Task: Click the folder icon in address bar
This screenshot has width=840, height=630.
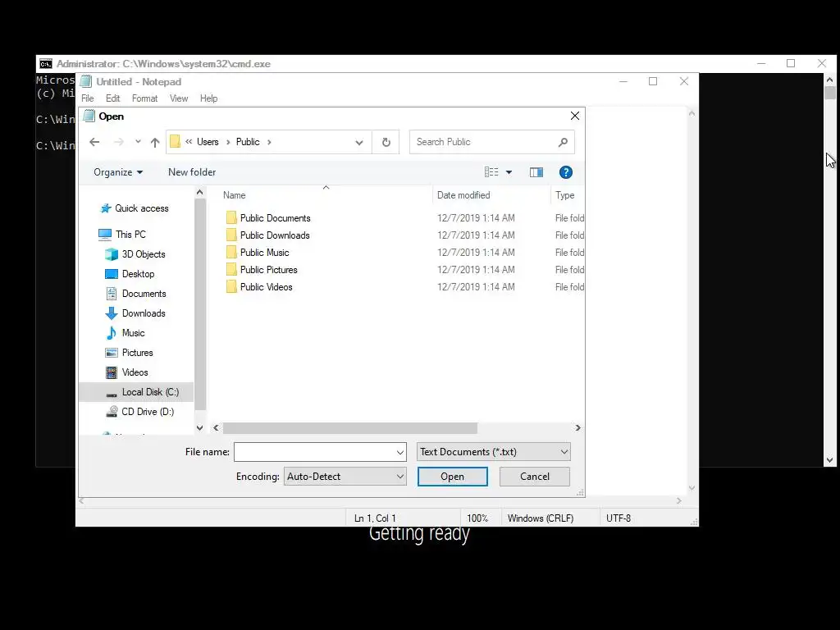Action: [x=176, y=141]
